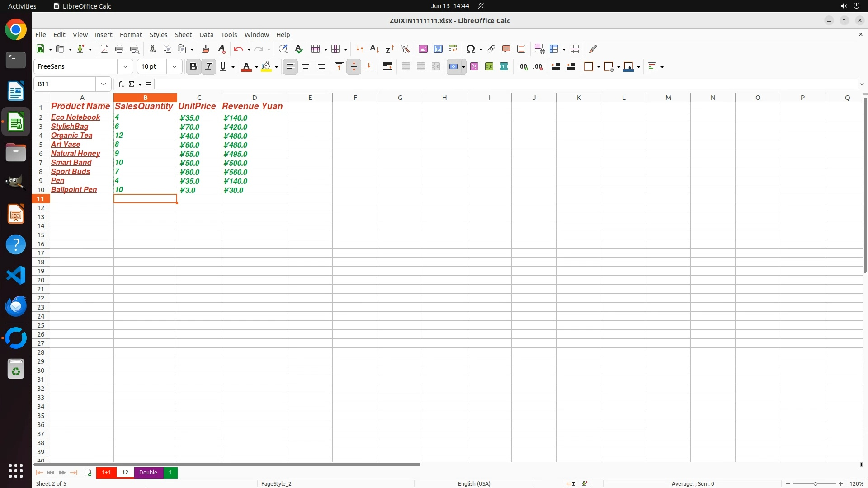
Task: Switch to the Double sheet tab
Action: click(x=148, y=473)
